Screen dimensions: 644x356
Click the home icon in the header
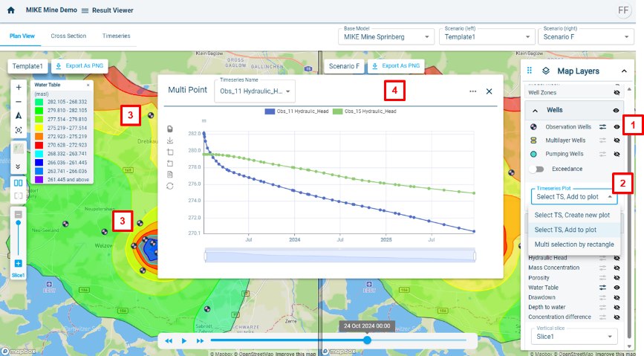(11, 10)
